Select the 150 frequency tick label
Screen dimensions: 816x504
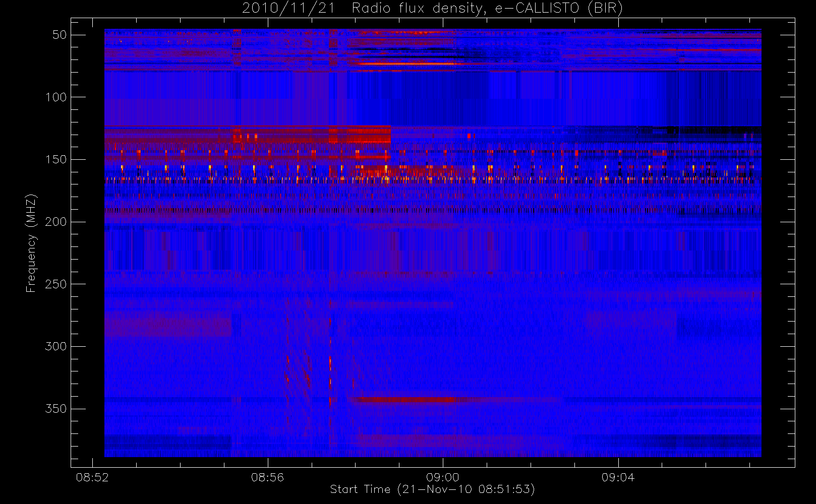(x=56, y=160)
